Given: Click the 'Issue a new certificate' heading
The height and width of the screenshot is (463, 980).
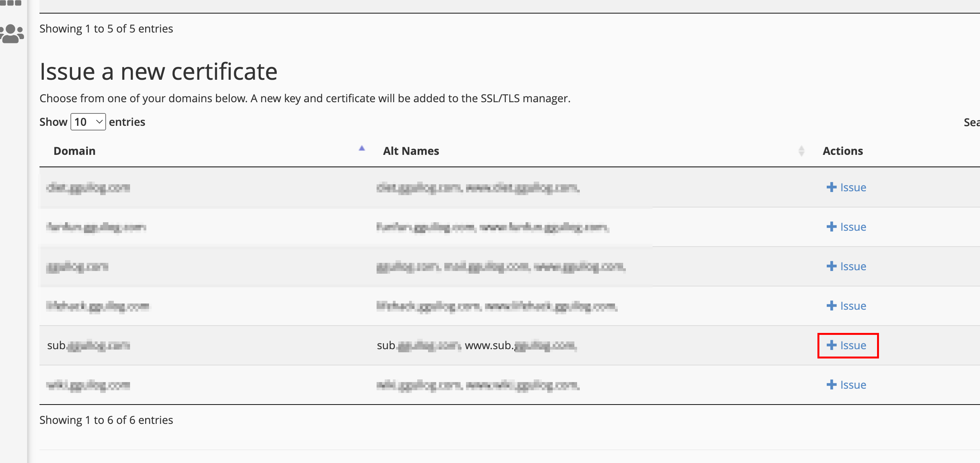Looking at the screenshot, I should point(158,72).
